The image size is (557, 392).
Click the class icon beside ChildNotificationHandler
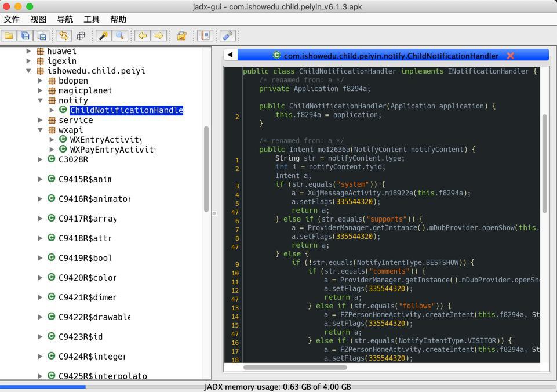point(63,110)
